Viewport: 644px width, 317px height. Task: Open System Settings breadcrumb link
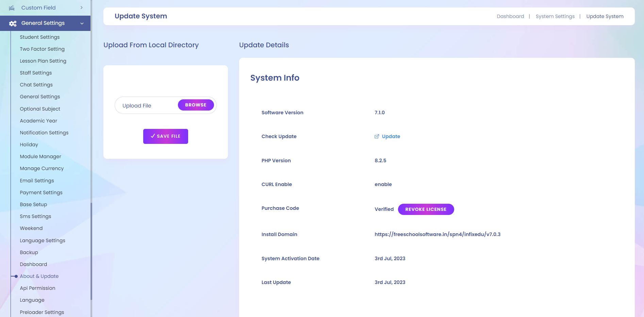(x=555, y=16)
